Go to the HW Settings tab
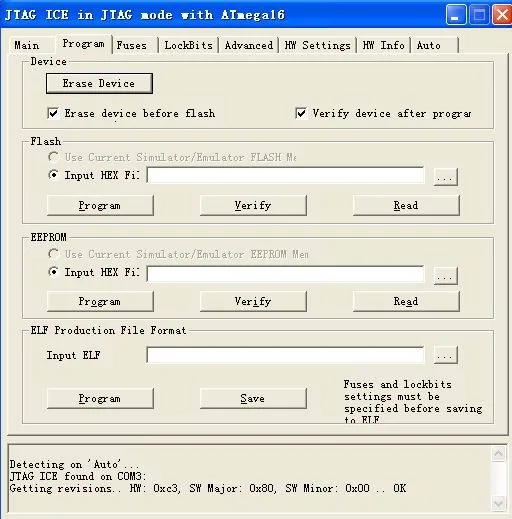Viewport: 512px width, 519px height. point(317,45)
